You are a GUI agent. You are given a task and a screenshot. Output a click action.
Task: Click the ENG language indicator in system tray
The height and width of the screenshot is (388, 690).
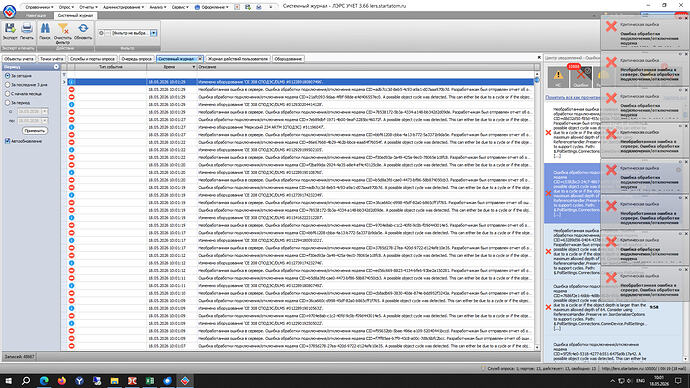point(641,381)
